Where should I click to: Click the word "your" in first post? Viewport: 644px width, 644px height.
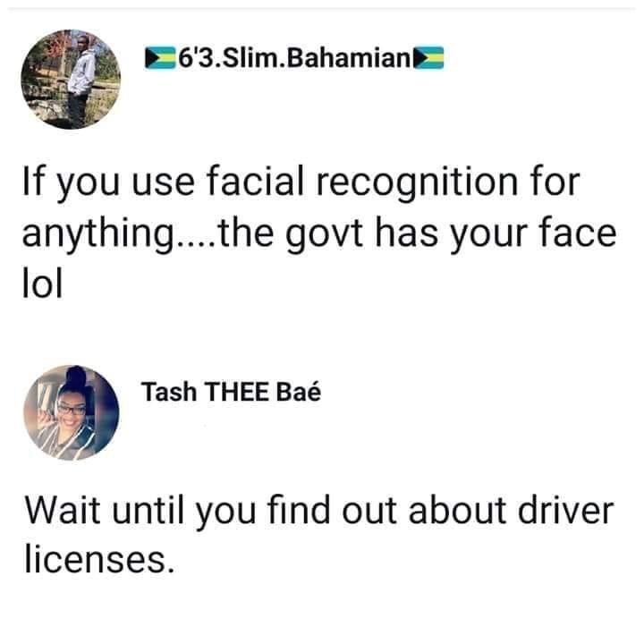click(488, 236)
